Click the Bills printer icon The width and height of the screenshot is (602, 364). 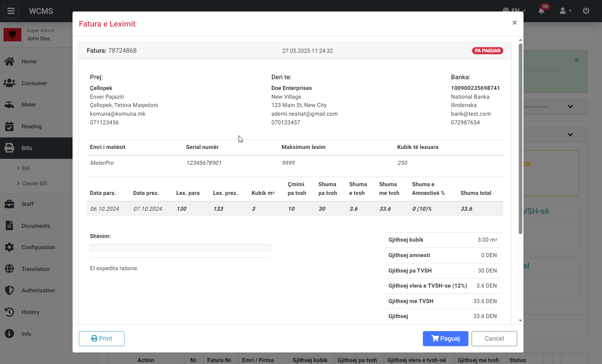(x=10, y=148)
